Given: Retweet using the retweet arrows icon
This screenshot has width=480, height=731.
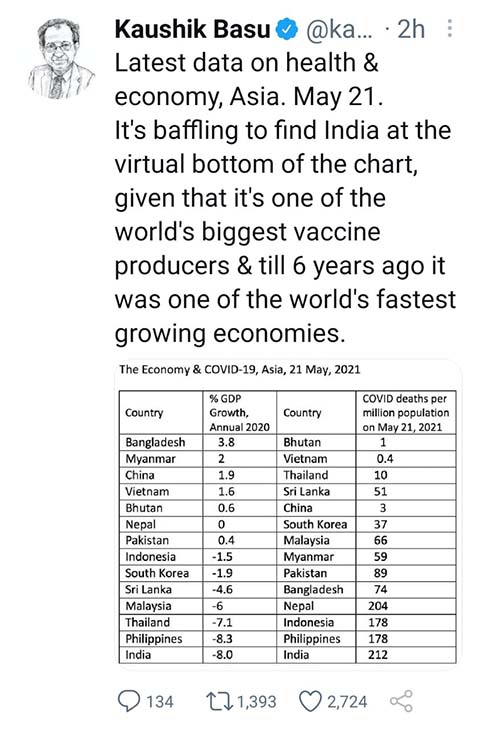Looking at the screenshot, I should (x=220, y=701).
